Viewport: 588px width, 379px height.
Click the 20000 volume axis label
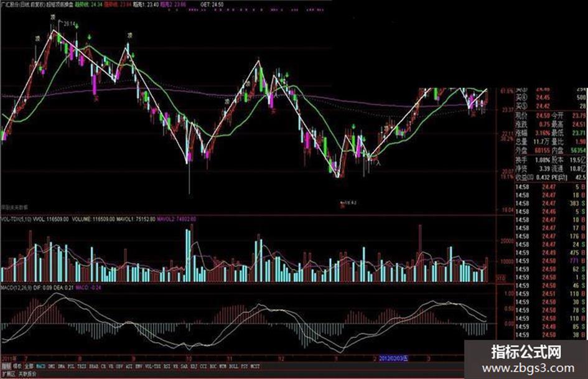(x=506, y=241)
